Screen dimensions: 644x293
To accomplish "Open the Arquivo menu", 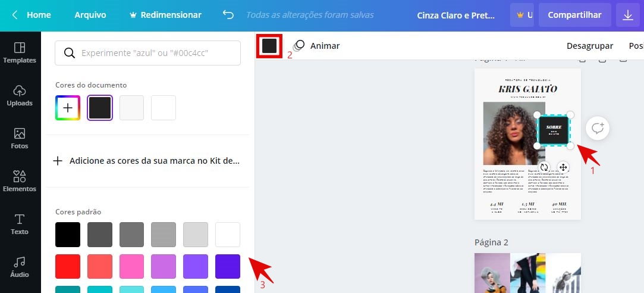I will [x=90, y=15].
